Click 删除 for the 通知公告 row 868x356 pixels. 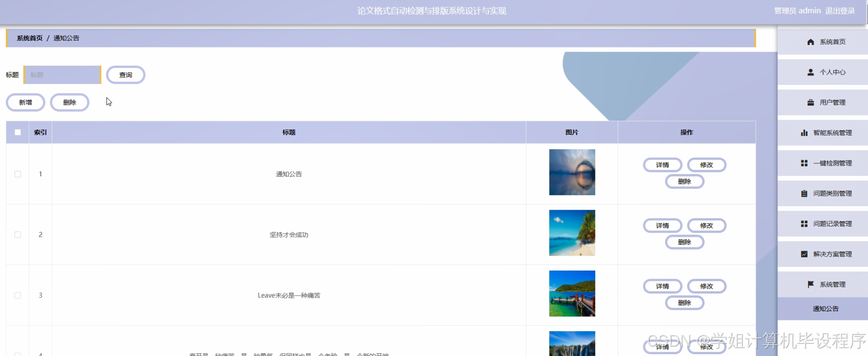click(685, 182)
